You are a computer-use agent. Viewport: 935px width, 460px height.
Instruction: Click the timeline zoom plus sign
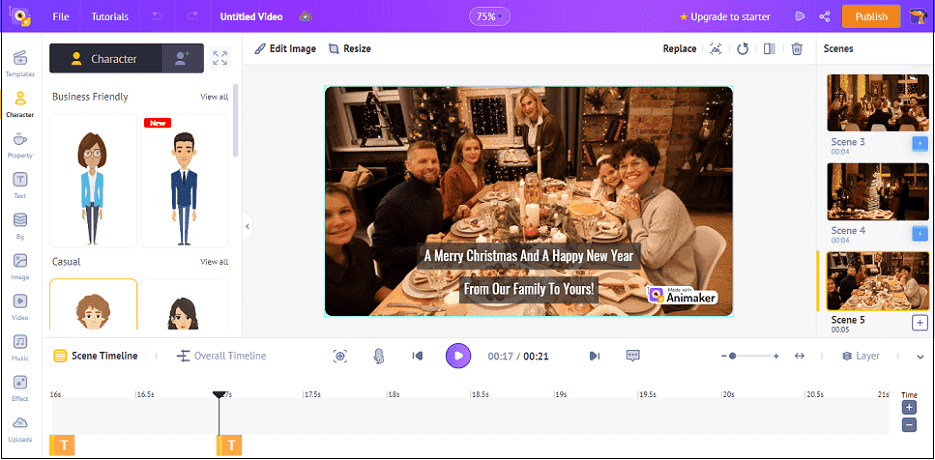click(776, 356)
